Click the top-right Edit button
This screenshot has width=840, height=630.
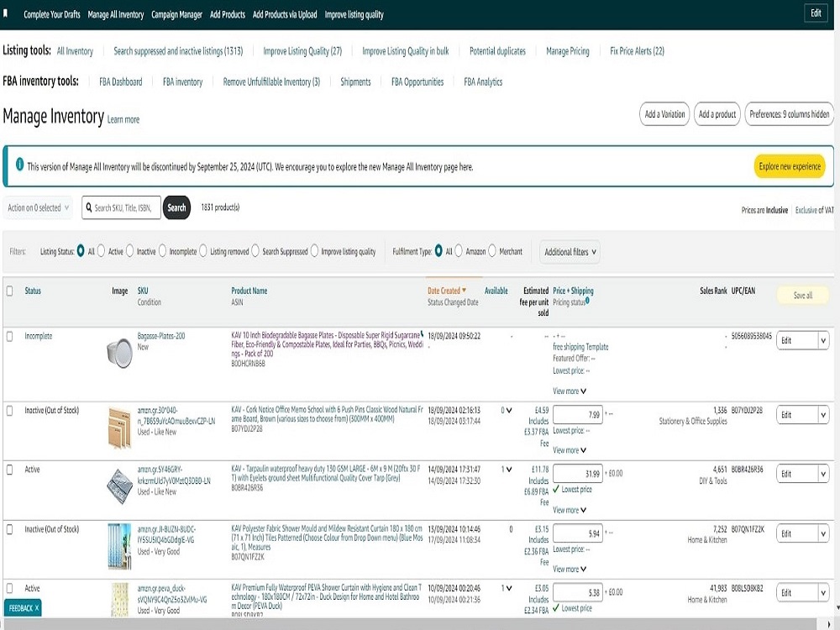point(816,13)
